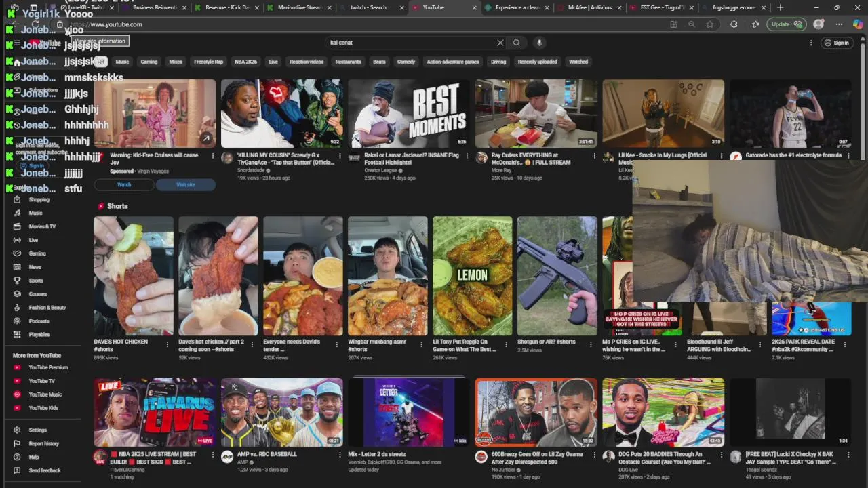Select the Comedy filter chip

coord(406,62)
